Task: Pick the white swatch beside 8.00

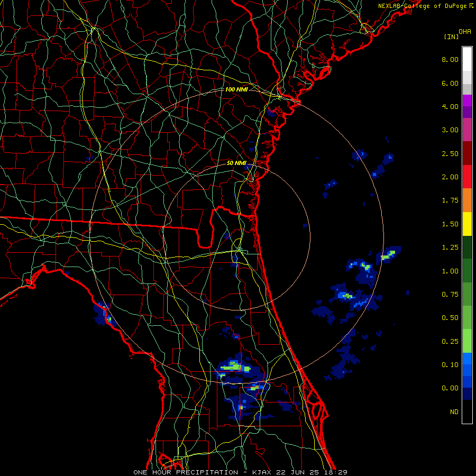Action: coord(467,59)
